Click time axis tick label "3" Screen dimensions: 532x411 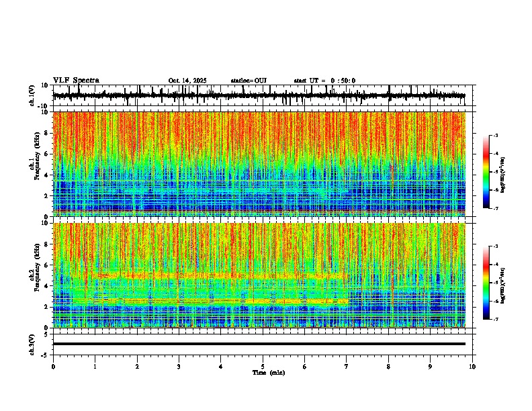tap(179, 367)
